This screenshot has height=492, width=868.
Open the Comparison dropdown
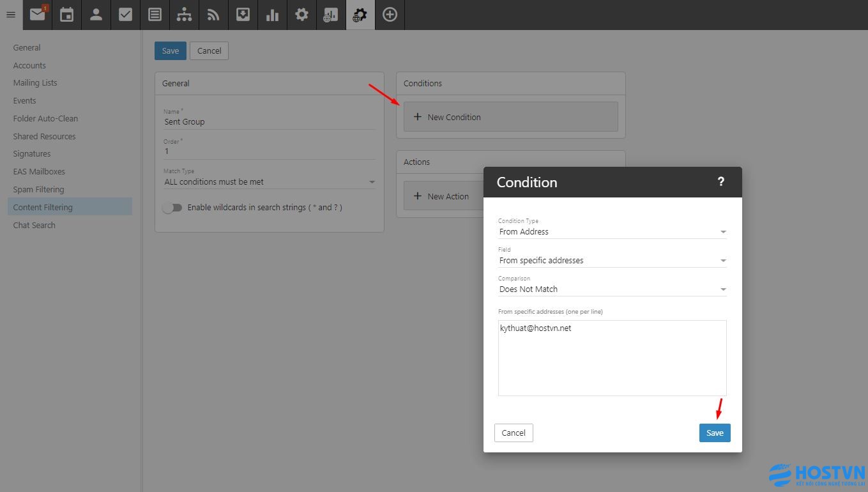[x=613, y=289]
